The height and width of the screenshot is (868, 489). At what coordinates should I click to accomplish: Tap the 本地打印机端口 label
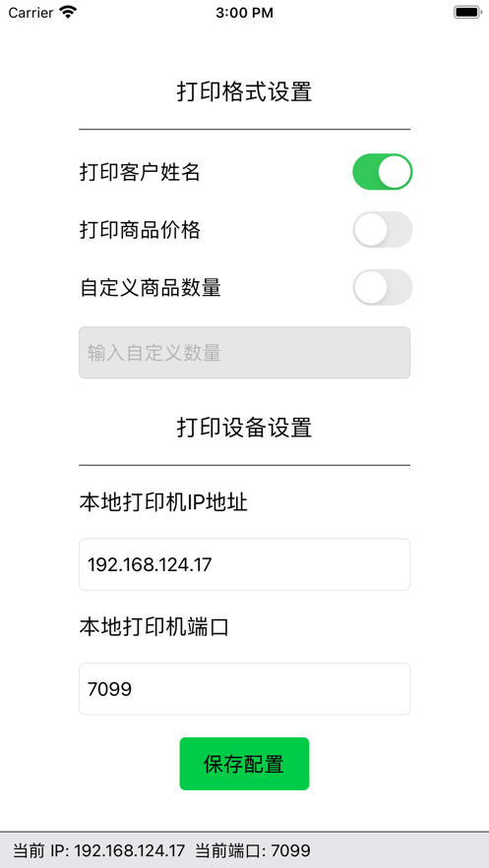pos(153,627)
